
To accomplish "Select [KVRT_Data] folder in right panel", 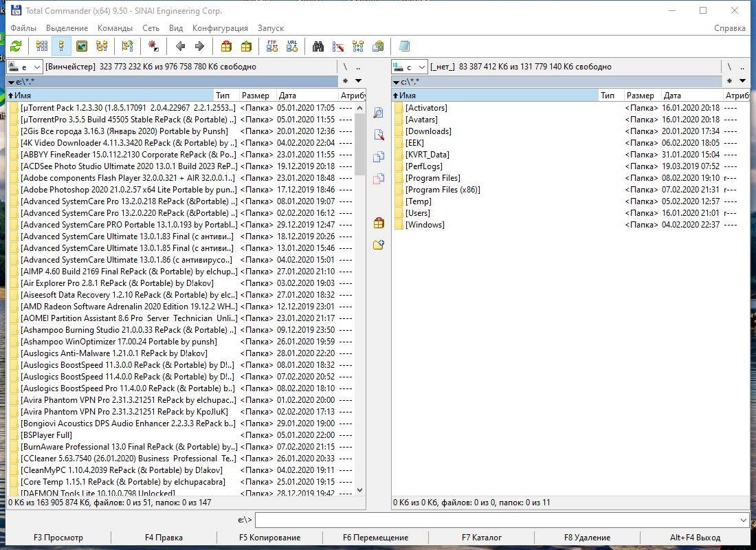I will [427, 155].
